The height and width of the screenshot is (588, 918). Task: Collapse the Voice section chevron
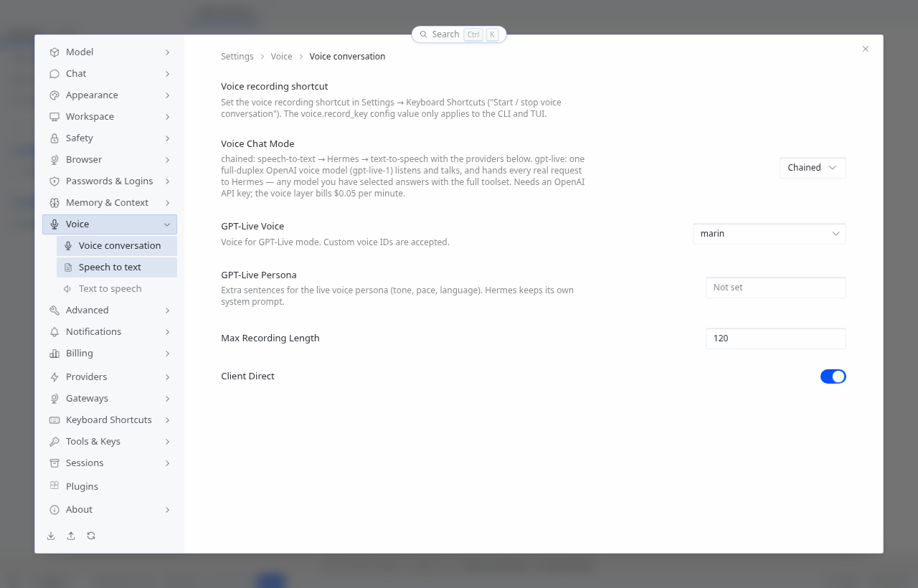(x=167, y=224)
